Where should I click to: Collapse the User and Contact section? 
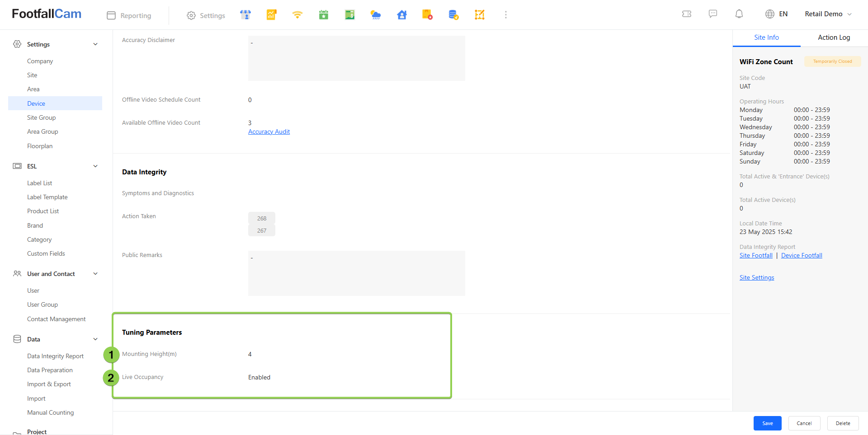click(x=95, y=274)
